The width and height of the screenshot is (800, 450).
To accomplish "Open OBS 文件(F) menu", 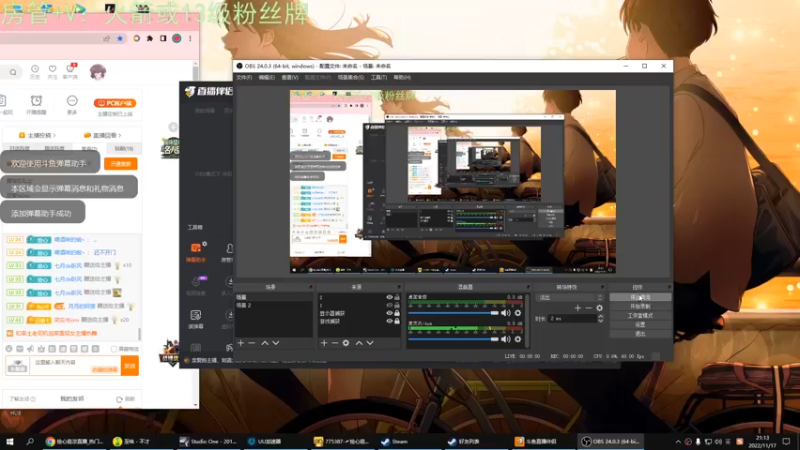I will coord(244,78).
